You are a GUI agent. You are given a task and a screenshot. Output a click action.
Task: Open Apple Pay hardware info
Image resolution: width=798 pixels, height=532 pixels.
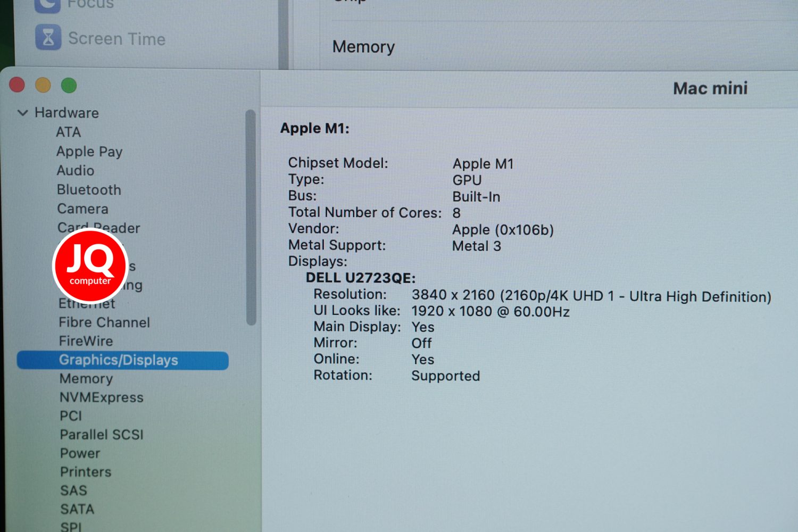point(89,152)
